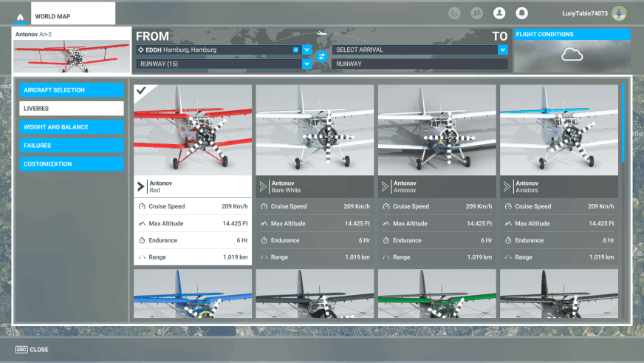Open Weight and Balance section

point(72,127)
